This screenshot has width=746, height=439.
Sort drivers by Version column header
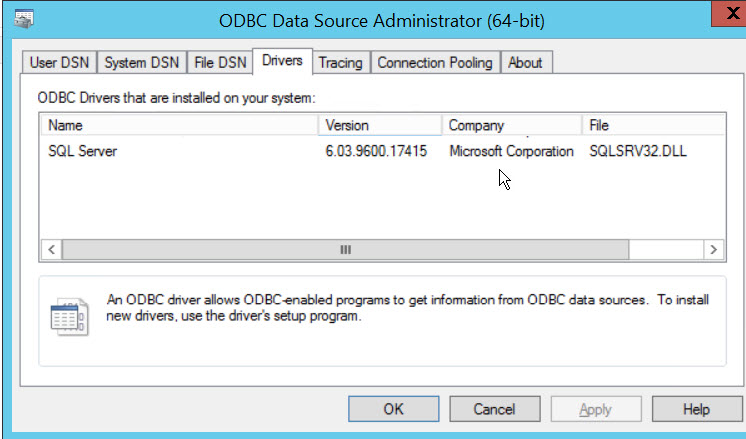[380, 125]
